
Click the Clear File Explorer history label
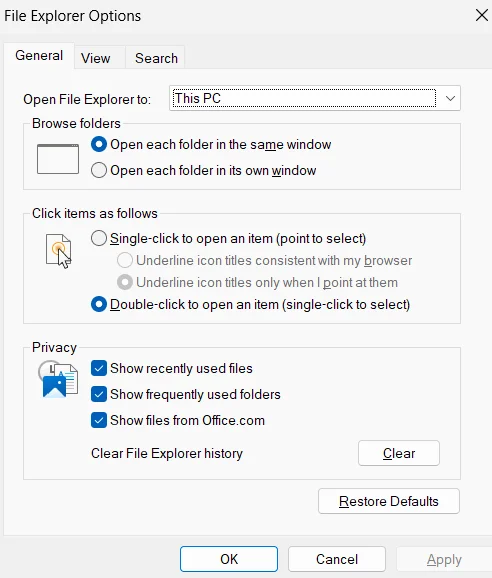167,453
